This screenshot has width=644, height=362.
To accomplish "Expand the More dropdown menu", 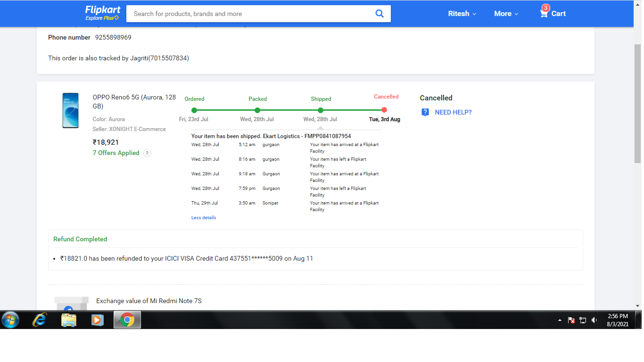I will pos(506,14).
